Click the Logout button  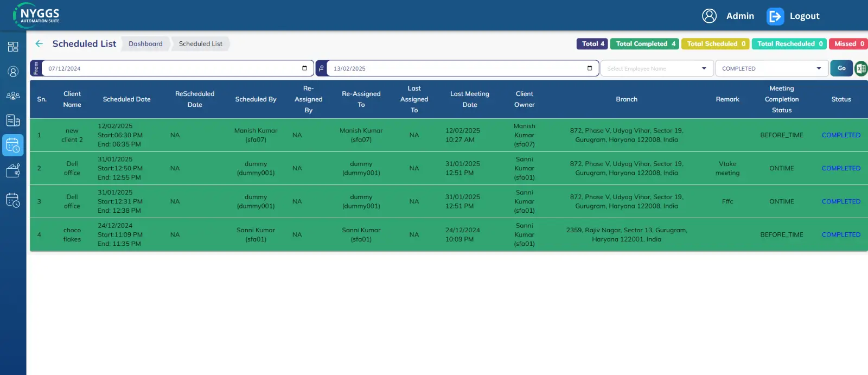[x=793, y=16]
